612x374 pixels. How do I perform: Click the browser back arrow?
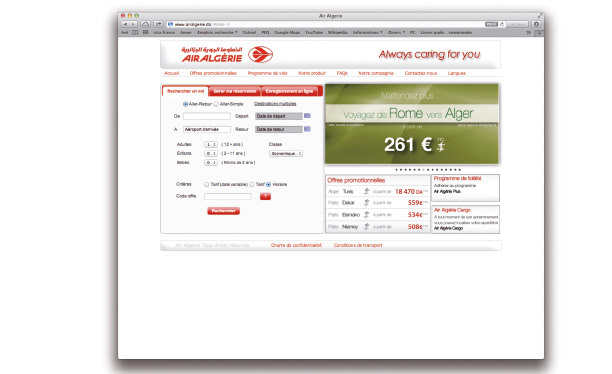coord(125,24)
